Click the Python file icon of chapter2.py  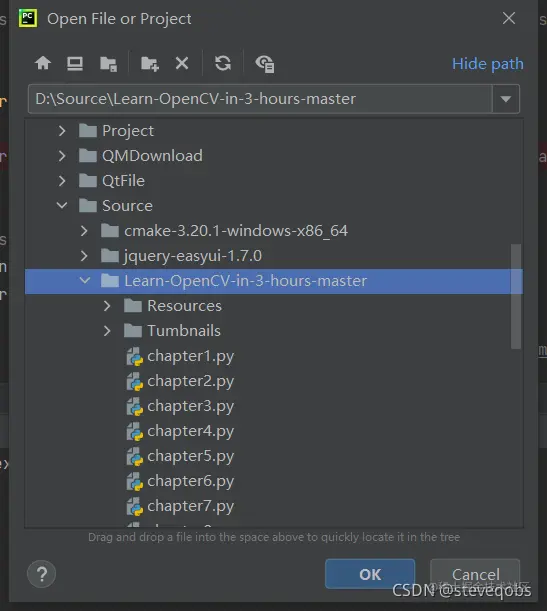pos(134,381)
